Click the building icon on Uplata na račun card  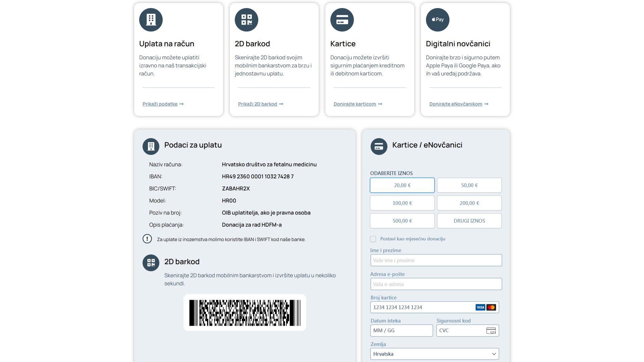point(151,20)
